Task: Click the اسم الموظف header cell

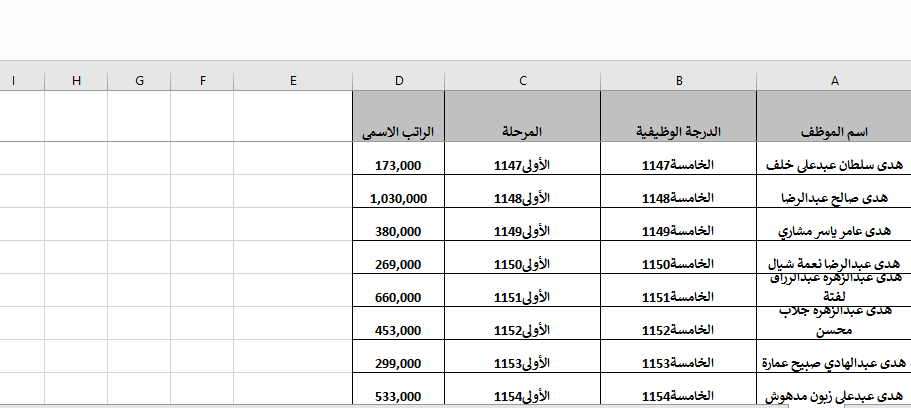Action: pyautogui.click(x=833, y=132)
